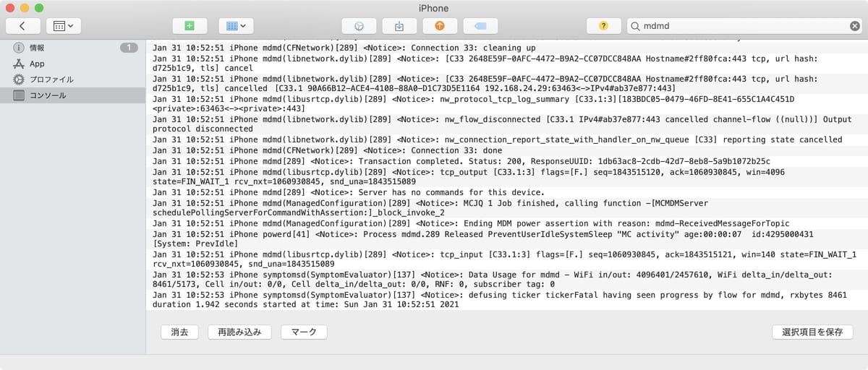Select 'Data Usage for mdmd' log line

pyautogui.click(x=506, y=280)
